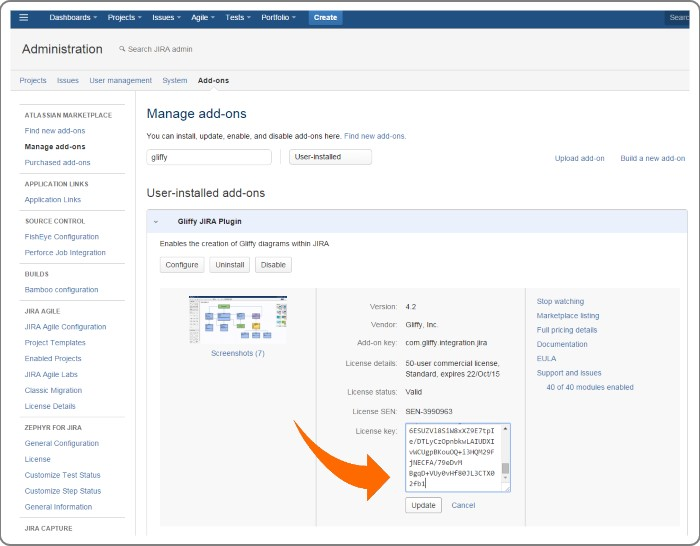Image resolution: width=700 pixels, height=546 pixels.
Task: Open JIRA Agile Labs link
Action: click(51, 375)
